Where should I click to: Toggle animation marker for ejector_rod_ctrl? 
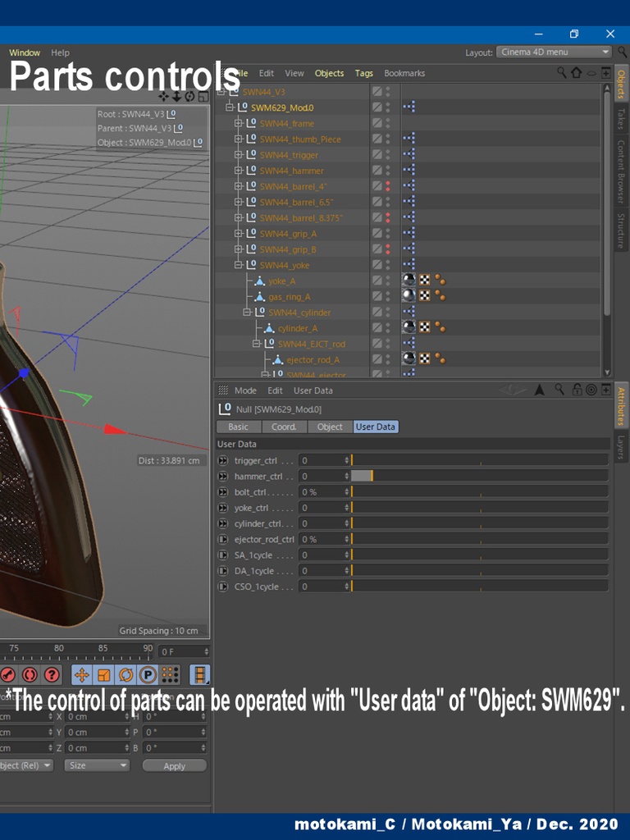pos(223,539)
